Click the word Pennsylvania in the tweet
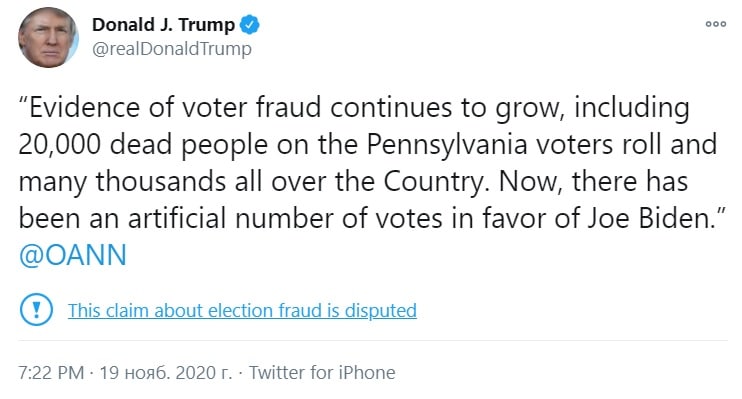The height and width of the screenshot is (399, 742). pos(447,144)
